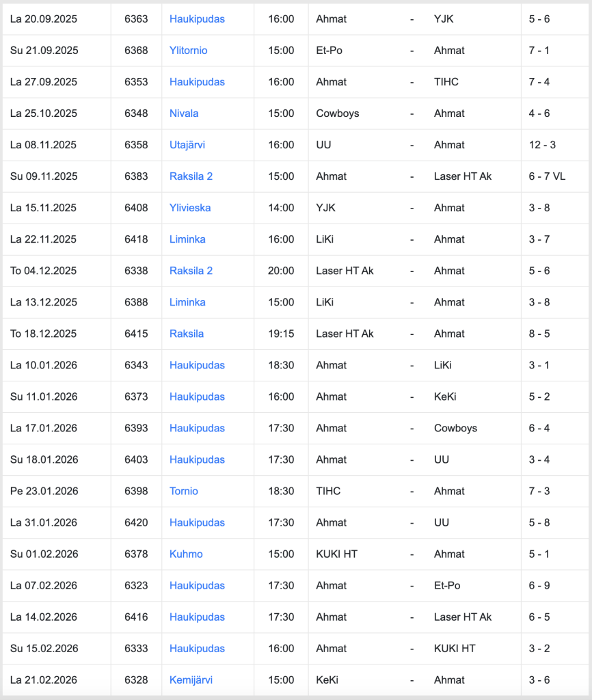Screen dimensions: 592x700
Task: Click the 6 - 7 VL result
Action: click(547, 176)
